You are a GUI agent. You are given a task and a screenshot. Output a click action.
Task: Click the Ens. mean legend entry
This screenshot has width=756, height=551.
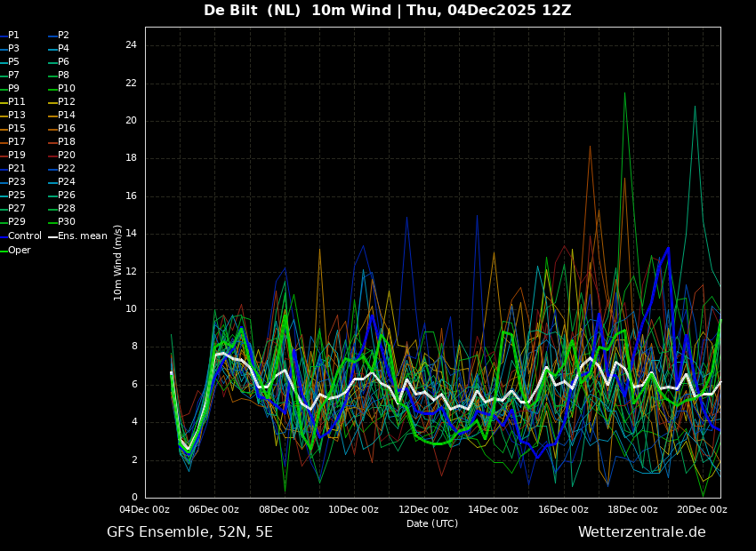coord(82,236)
